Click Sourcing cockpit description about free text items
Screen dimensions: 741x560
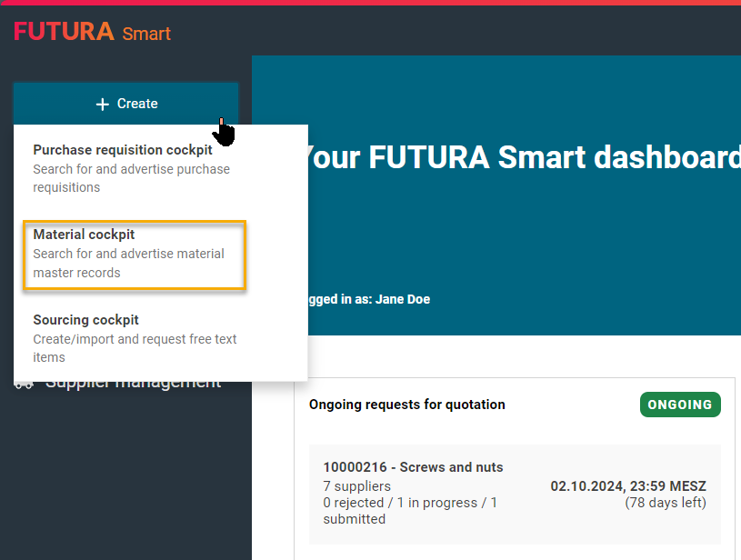pyautogui.click(x=135, y=348)
